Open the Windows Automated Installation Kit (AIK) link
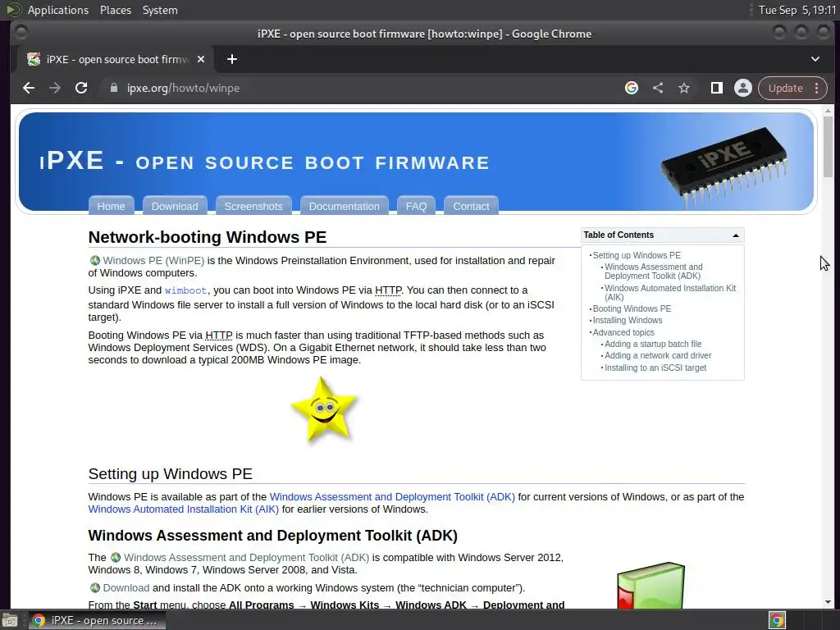Image resolution: width=840 pixels, height=630 pixels. pos(183,509)
